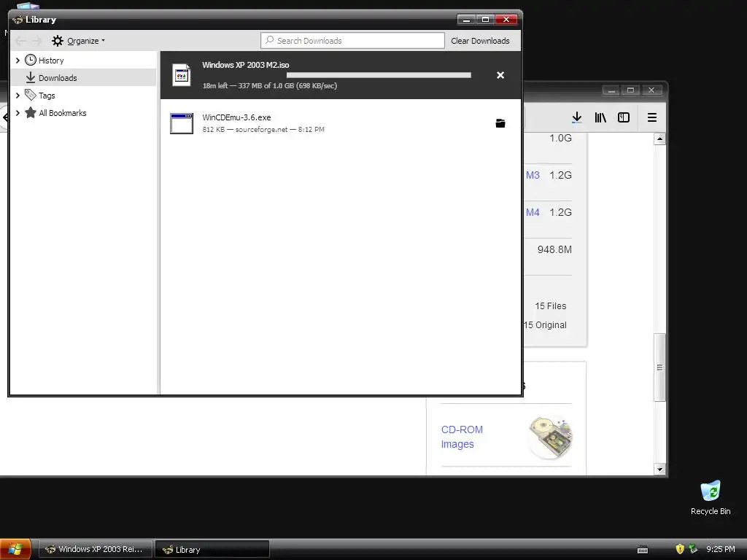Screen dimensions: 747x560
Task: Open browser downloads panel arrow icon
Action: coord(577,117)
